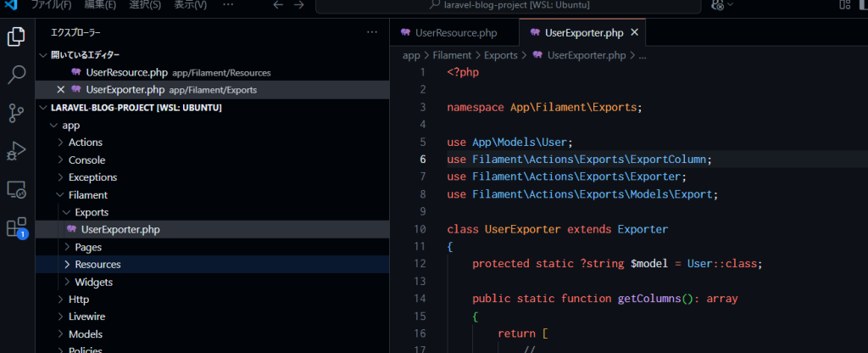Click PHP icon on UserResource.php tab
The image size is (868, 353).
tap(405, 33)
